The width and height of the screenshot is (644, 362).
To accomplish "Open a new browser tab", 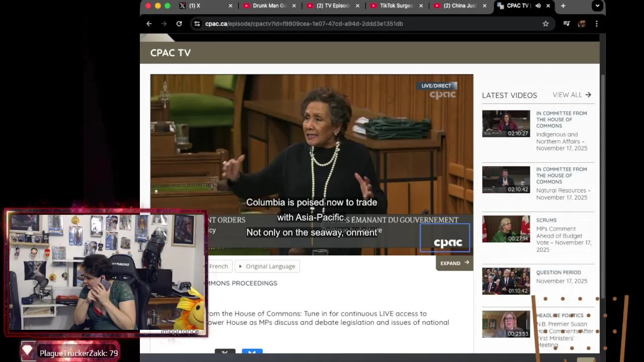I will coord(563,6).
